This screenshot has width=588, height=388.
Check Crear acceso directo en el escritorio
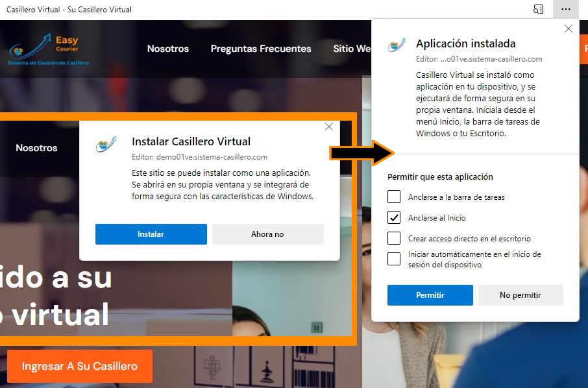point(394,238)
